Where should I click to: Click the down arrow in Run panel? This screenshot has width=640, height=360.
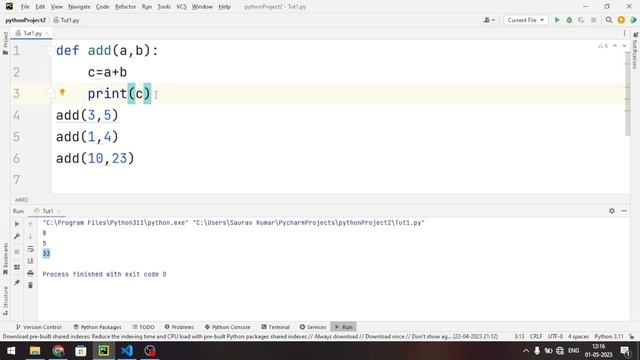[30, 236]
